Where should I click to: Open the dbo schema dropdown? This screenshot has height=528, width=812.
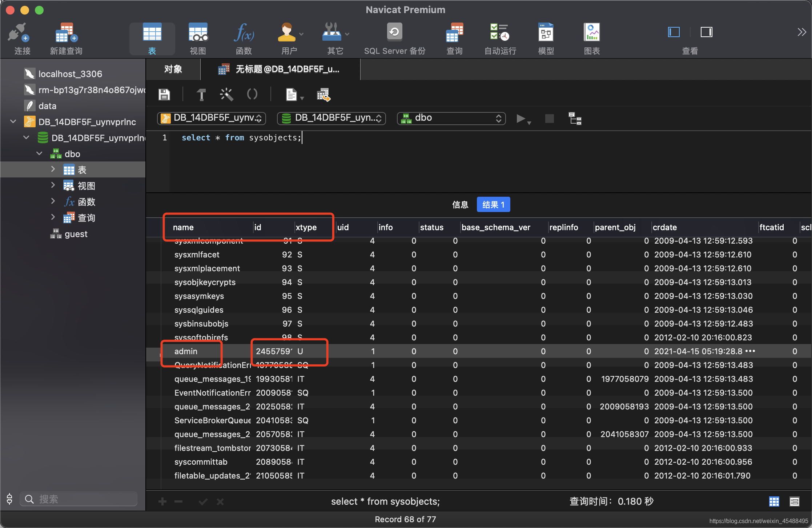tap(451, 118)
